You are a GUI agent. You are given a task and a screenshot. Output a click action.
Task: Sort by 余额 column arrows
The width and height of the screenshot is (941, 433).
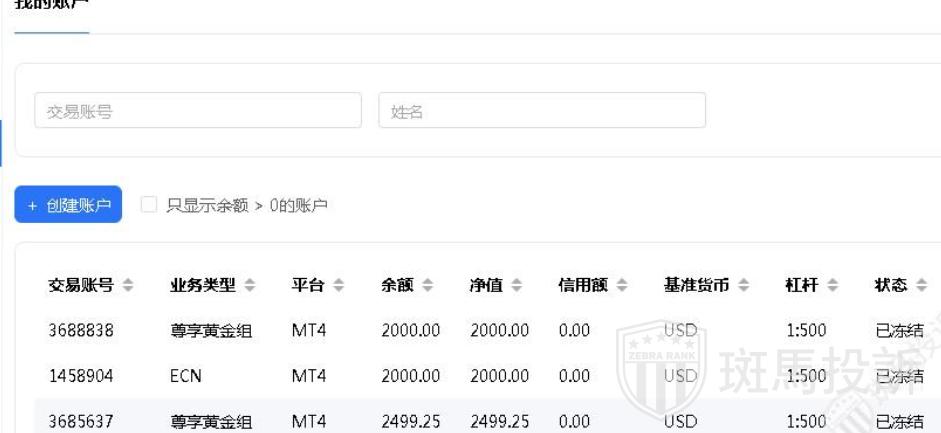click(x=428, y=286)
